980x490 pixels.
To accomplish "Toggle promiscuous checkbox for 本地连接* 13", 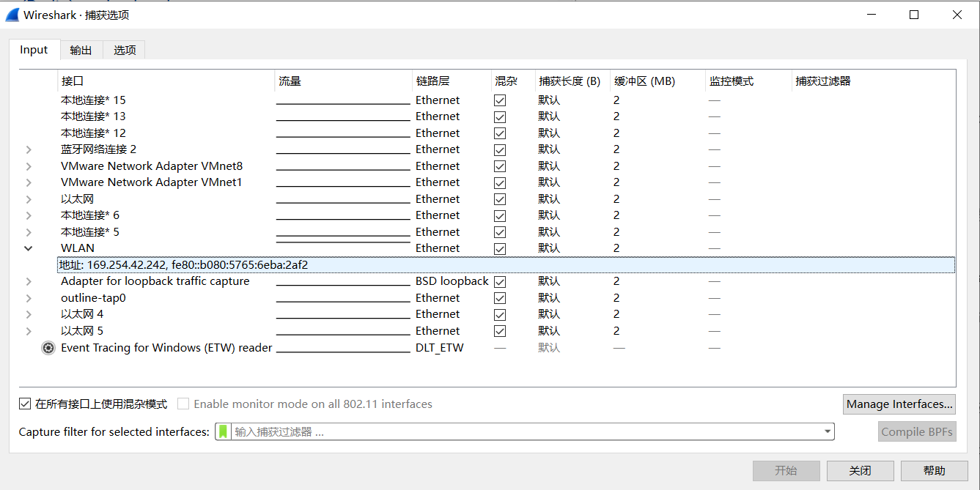I will point(500,116).
